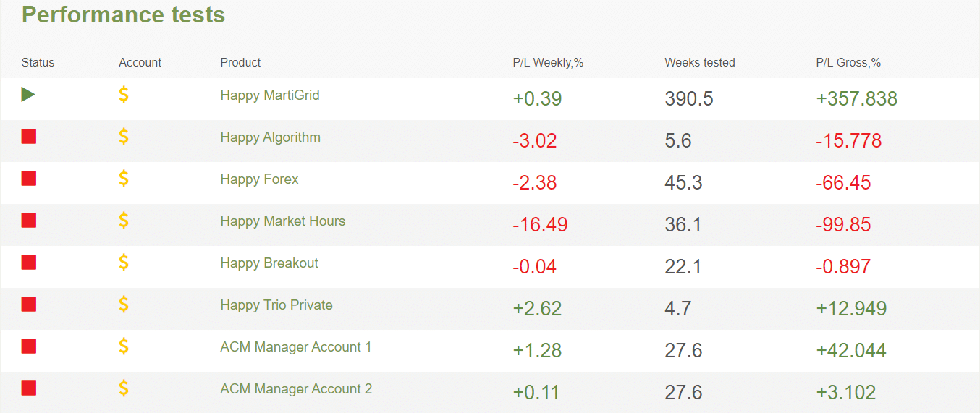Open the Happy Forex product link

pyautogui.click(x=259, y=179)
